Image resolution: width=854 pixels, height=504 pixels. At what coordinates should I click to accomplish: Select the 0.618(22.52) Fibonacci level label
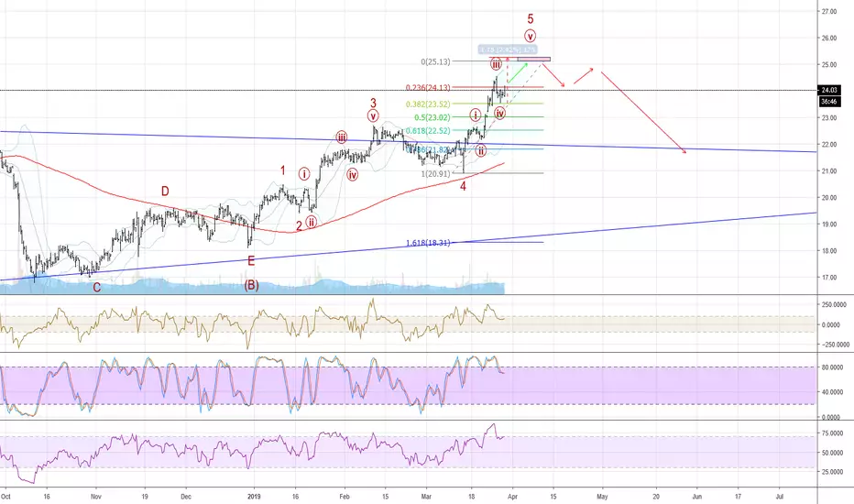tap(428, 131)
